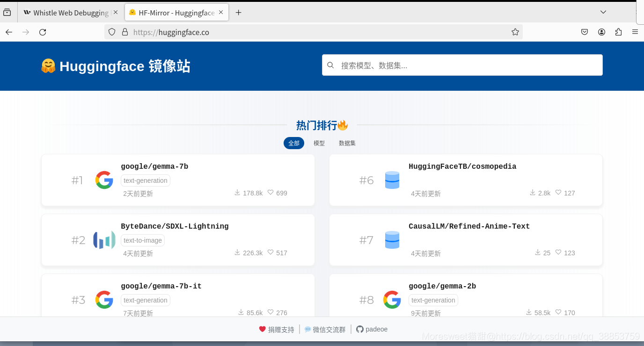Click the heart icon beside 123

pyautogui.click(x=558, y=252)
